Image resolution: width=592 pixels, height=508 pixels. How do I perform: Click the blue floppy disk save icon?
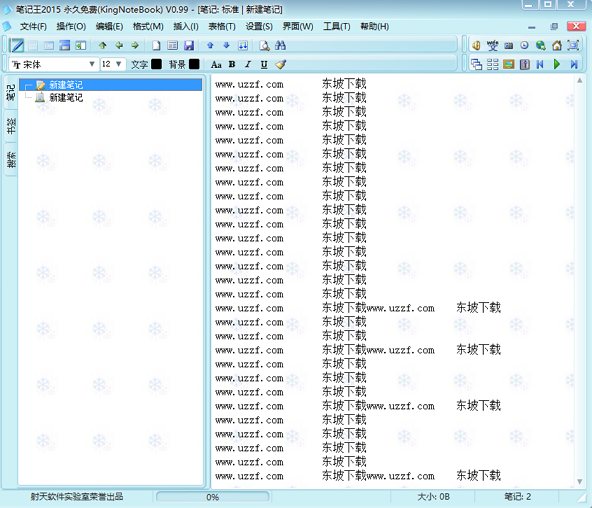[x=189, y=46]
